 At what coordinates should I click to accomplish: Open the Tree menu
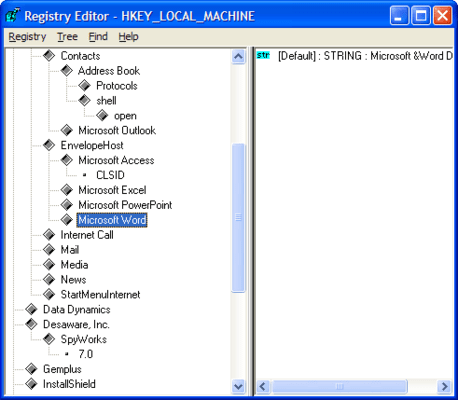pyautogui.click(x=67, y=36)
